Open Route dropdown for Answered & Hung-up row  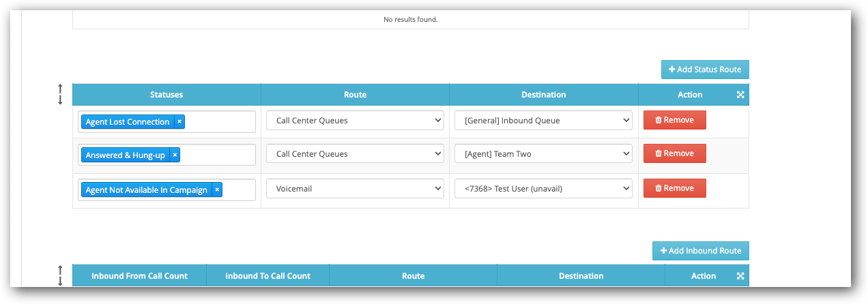click(355, 154)
